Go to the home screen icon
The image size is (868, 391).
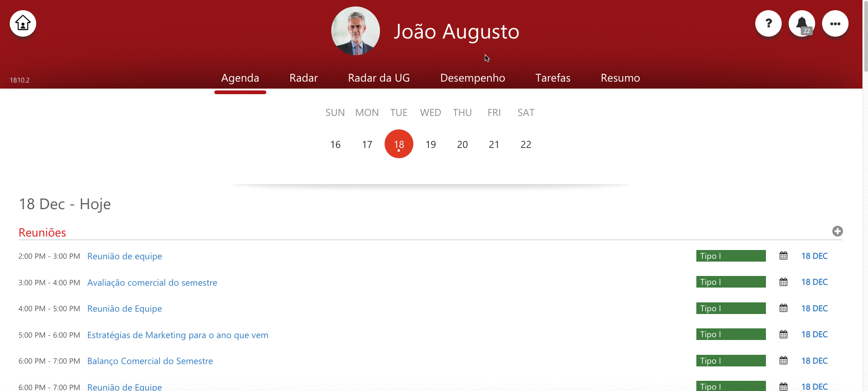23,23
